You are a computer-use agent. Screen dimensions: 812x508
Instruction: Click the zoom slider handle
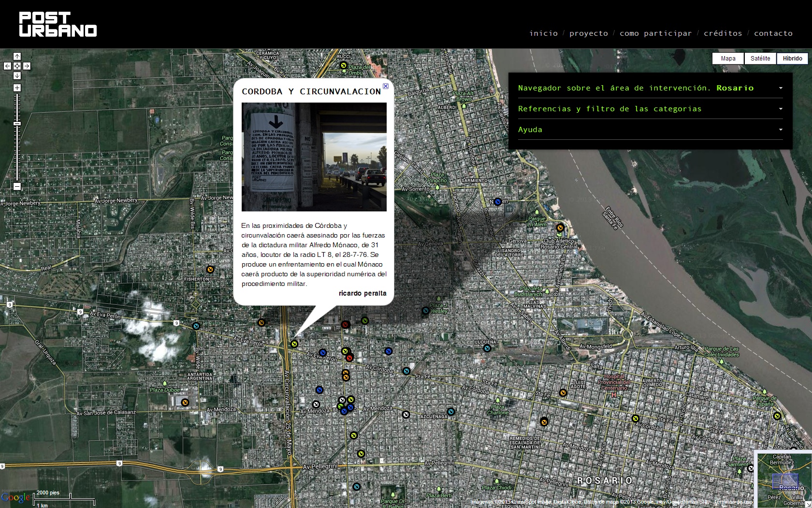[17, 124]
